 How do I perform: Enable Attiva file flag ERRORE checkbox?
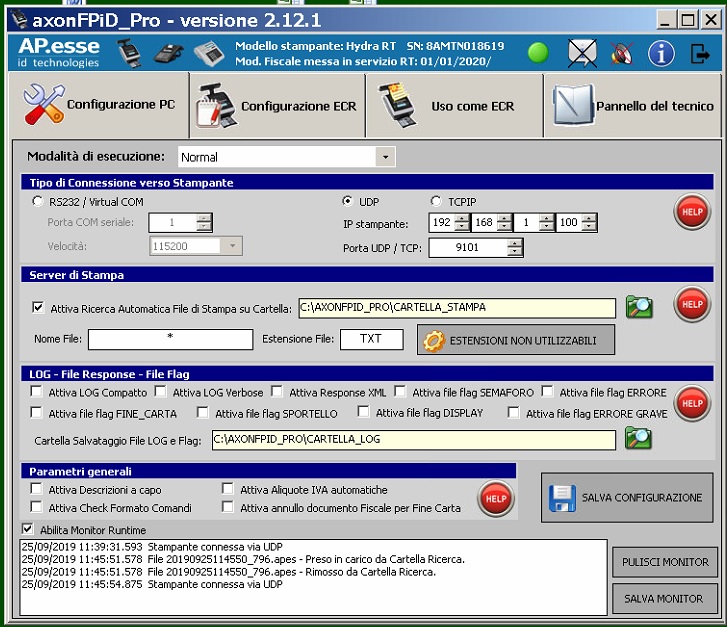[x=547, y=392]
